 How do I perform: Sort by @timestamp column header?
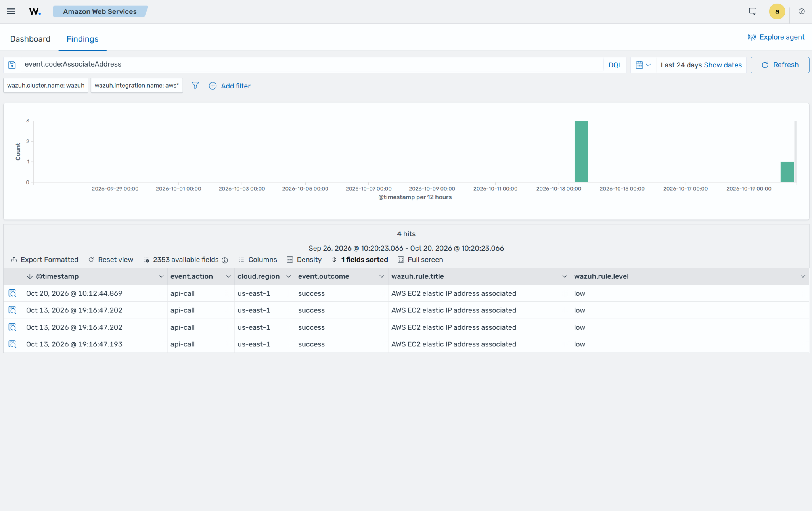click(x=57, y=276)
